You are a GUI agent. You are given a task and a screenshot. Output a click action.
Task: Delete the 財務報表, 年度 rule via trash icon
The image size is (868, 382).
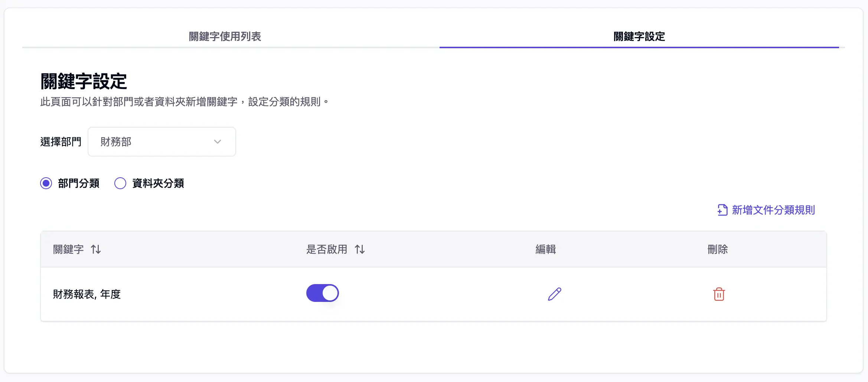tap(717, 294)
